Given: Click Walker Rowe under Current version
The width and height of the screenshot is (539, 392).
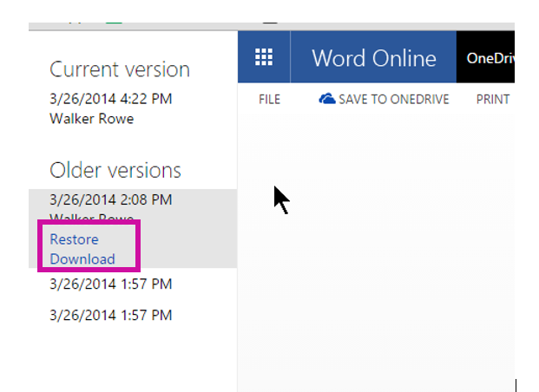Looking at the screenshot, I should (x=92, y=119).
